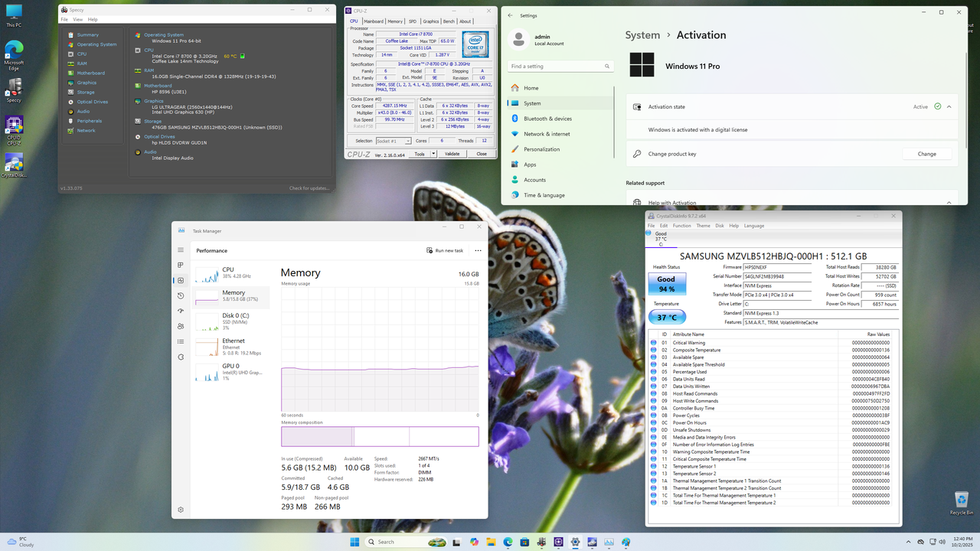Open Recycle Bin desktop icon
This screenshot has width=980, height=551.
[961, 503]
